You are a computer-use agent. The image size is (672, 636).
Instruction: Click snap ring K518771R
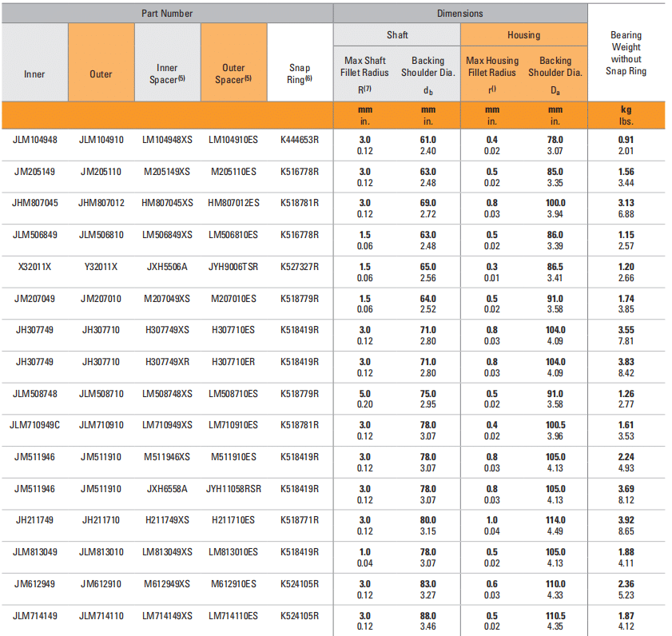coord(300,520)
